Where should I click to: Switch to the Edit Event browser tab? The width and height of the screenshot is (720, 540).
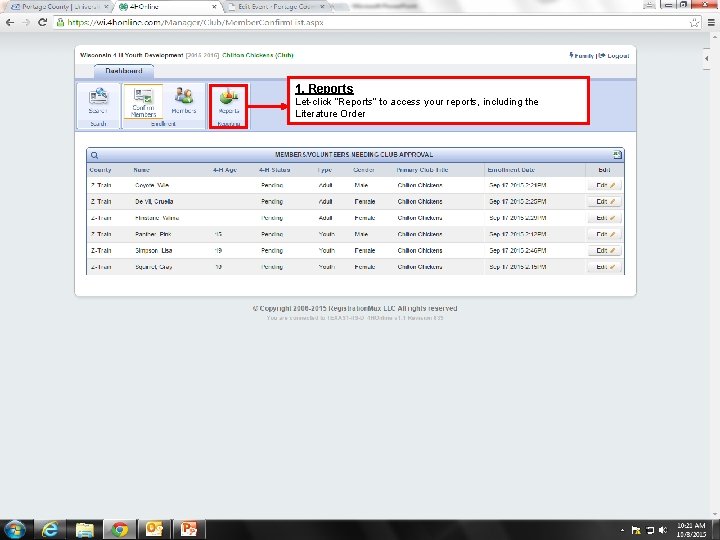pos(277,6)
